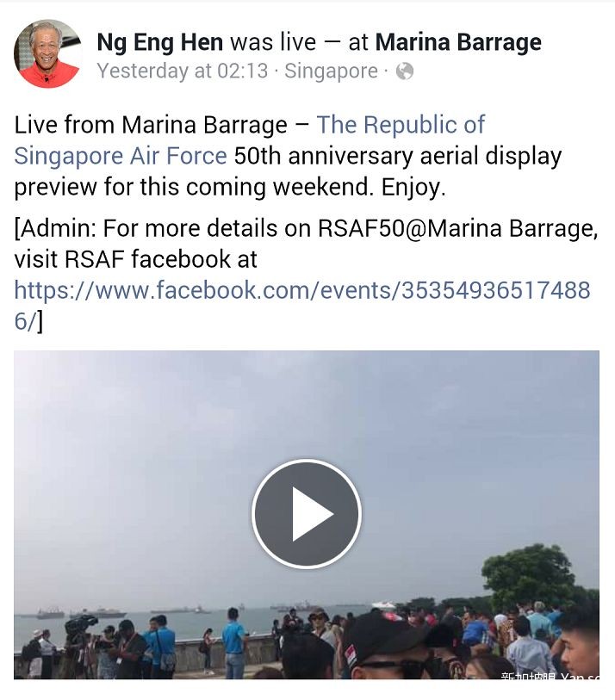Click the 'Live from Marina Barrage' text
Image resolution: width=615 pixels, height=700 pixels.
151,125
